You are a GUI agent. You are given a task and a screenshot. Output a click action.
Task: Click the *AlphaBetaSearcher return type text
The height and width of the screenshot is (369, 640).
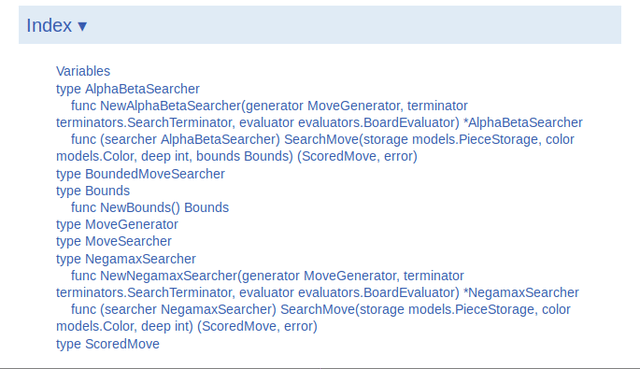(523, 122)
